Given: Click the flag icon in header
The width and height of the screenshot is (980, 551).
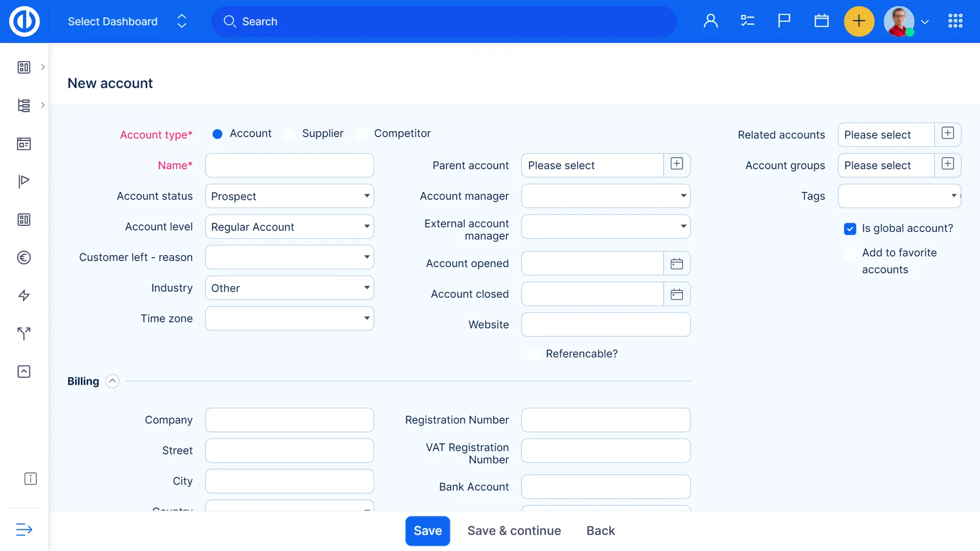Looking at the screenshot, I should click(784, 21).
